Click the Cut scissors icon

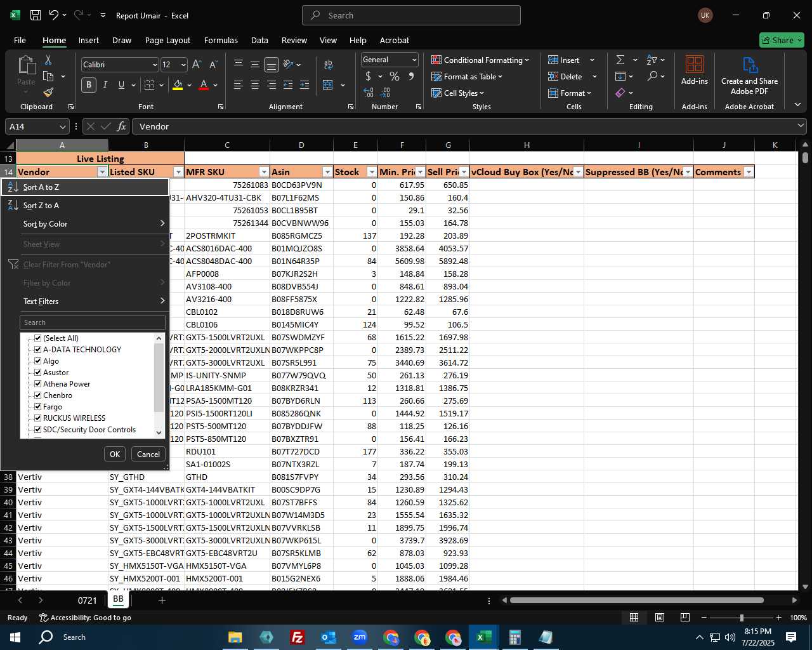[x=48, y=60]
